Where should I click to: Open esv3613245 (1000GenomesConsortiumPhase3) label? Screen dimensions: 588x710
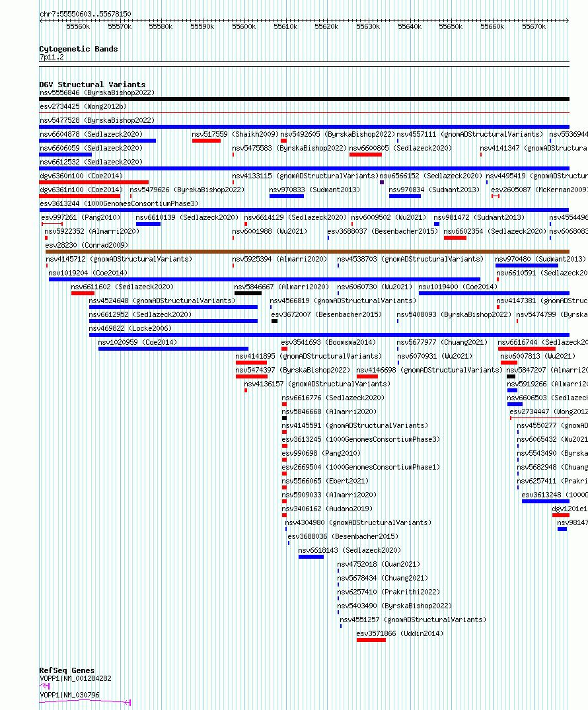pyautogui.click(x=361, y=439)
